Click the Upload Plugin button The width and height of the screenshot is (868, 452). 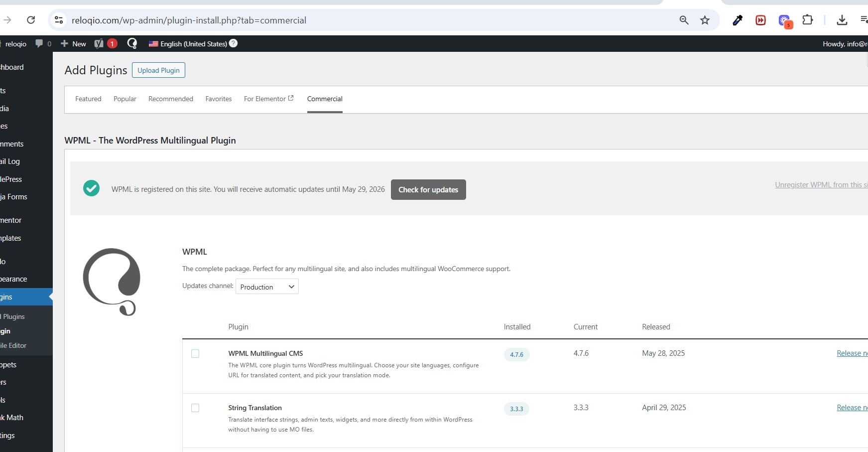coord(158,70)
